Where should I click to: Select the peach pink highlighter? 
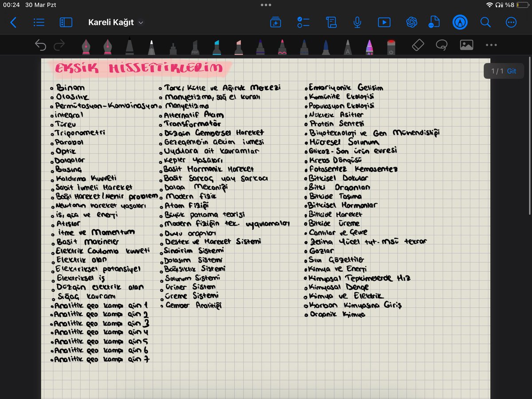pyautogui.click(x=238, y=47)
